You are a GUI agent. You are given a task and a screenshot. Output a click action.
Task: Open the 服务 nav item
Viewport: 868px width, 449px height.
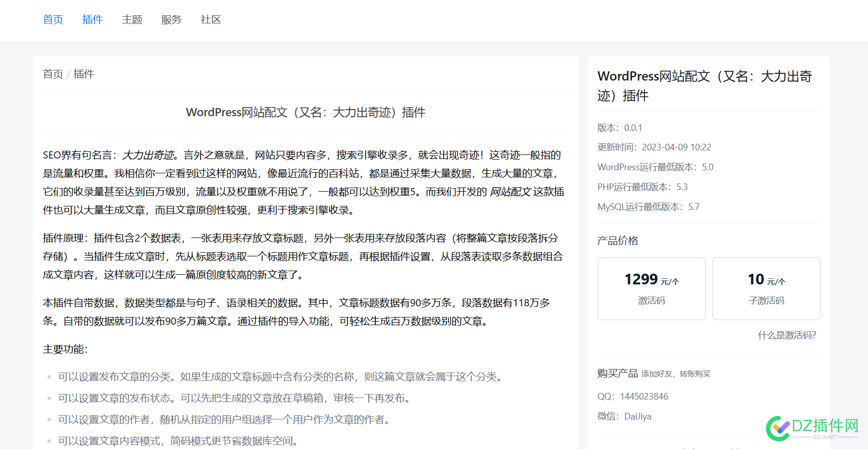[x=171, y=19]
